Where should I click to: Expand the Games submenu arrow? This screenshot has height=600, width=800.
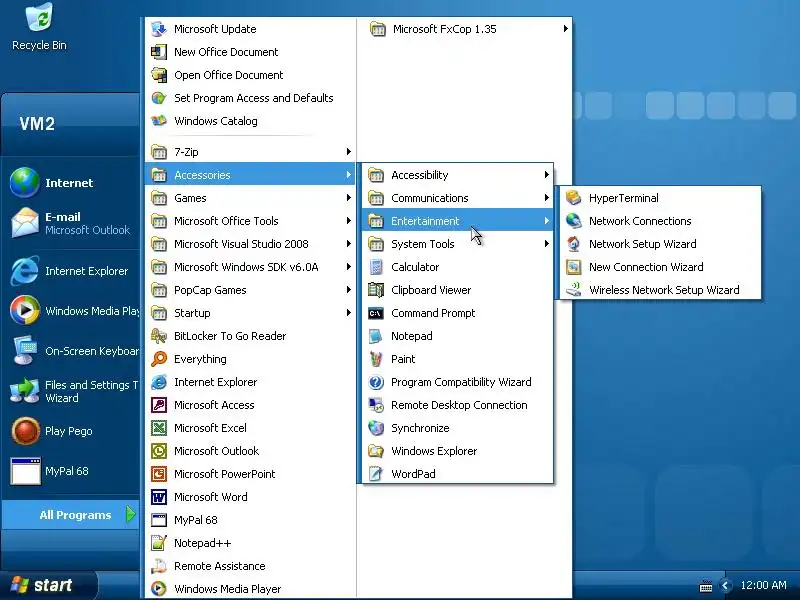[348, 197]
